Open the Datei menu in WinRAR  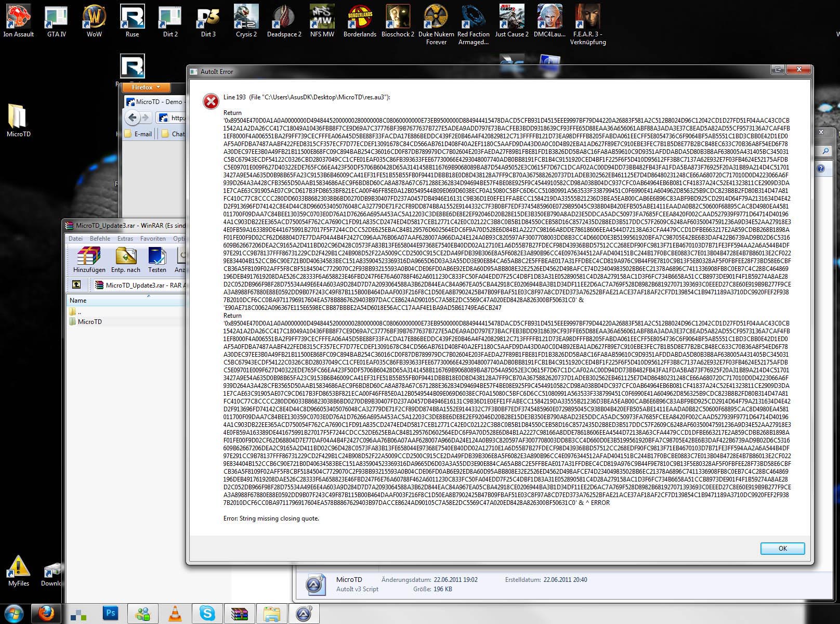pyautogui.click(x=75, y=239)
